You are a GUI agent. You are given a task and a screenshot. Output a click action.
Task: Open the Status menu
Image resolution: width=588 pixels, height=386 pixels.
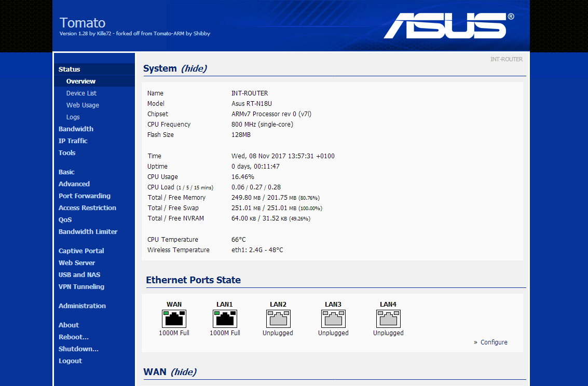70,70
